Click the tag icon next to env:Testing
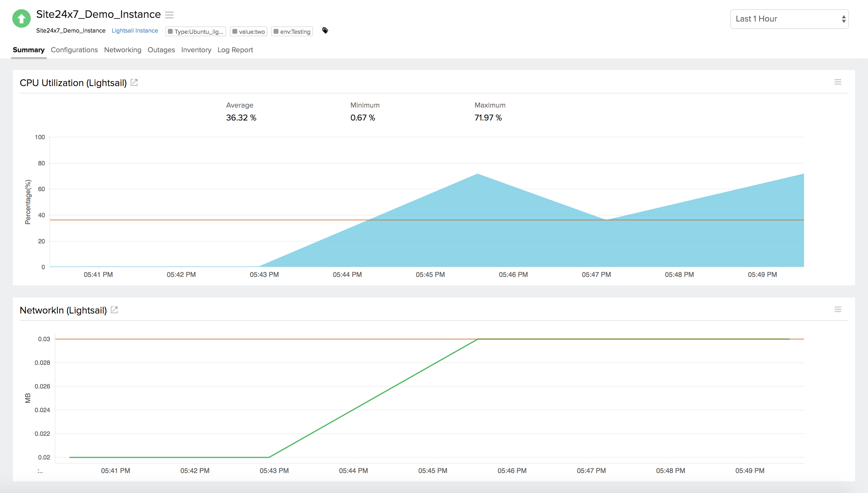Viewport: 868px width, 493px height. tap(325, 30)
